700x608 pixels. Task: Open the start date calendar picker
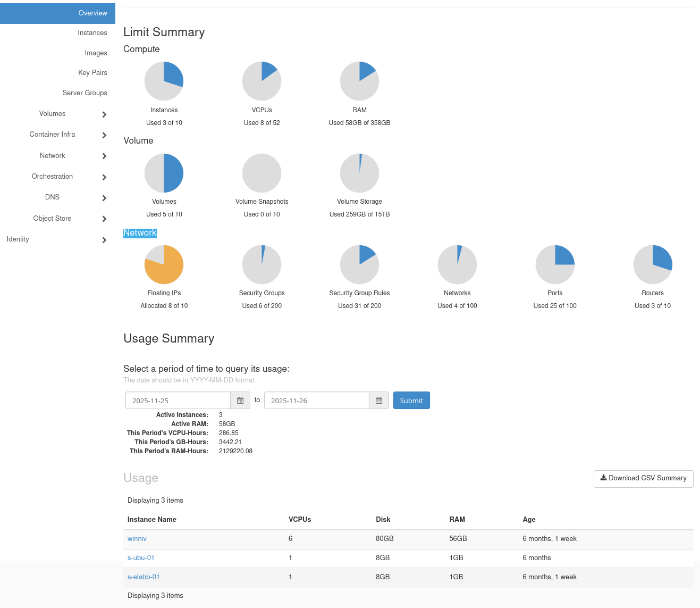[240, 401]
